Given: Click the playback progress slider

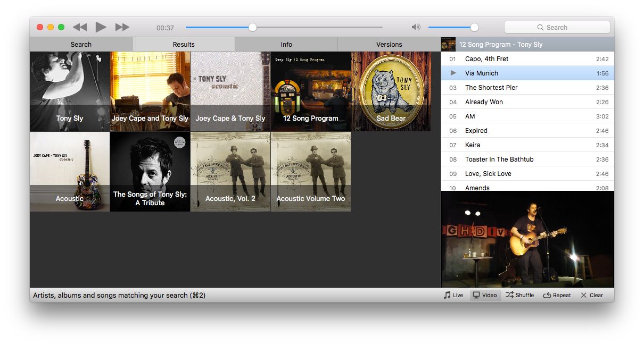Looking at the screenshot, I should (x=252, y=27).
